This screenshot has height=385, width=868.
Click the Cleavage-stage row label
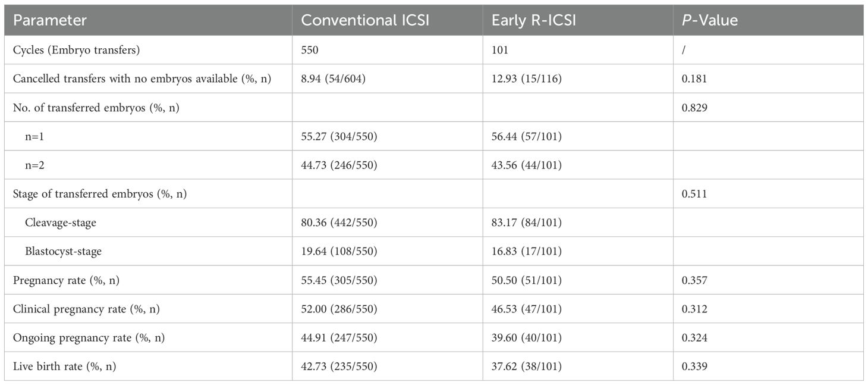[61, 223]
